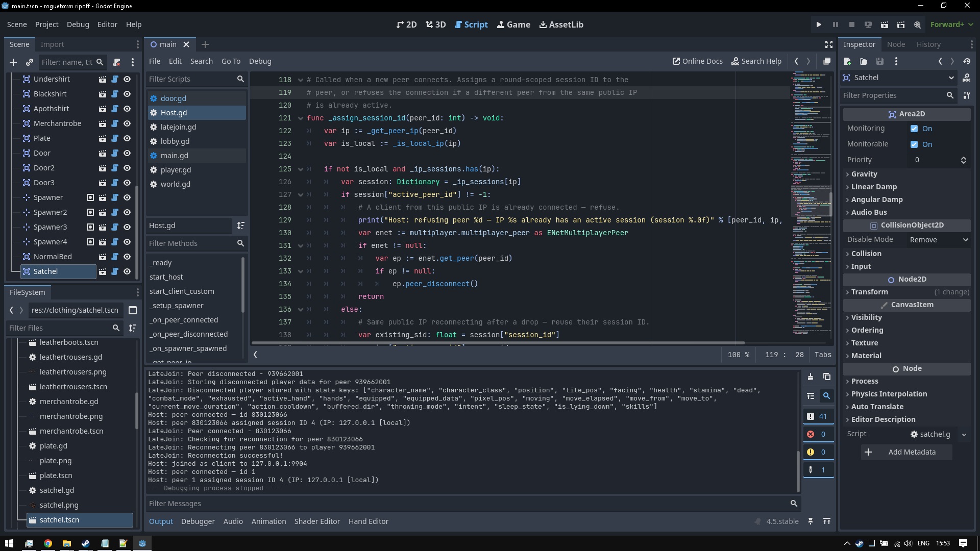Click the Priority value stepper arrows
The height and width of the screenshot is (551, 980).
click(x=963, y=160)
